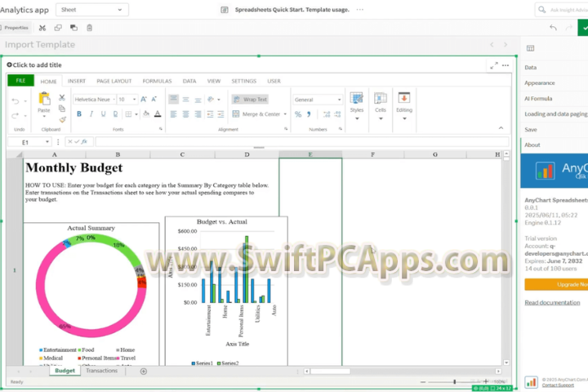Click in the formula bar input
This screenshot has height=392, width=588.
(302, 142)
